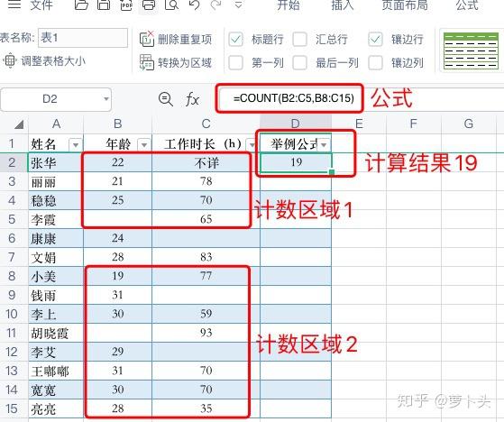Click the undo arrow icon
The image size is (504, 422).
pos(194,5)
